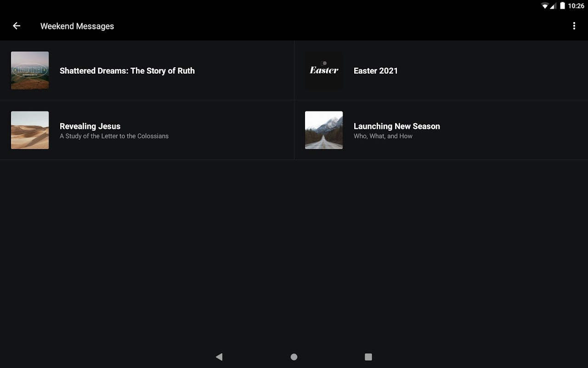Tap the desert dunes thumbnail

coord(30,130)
